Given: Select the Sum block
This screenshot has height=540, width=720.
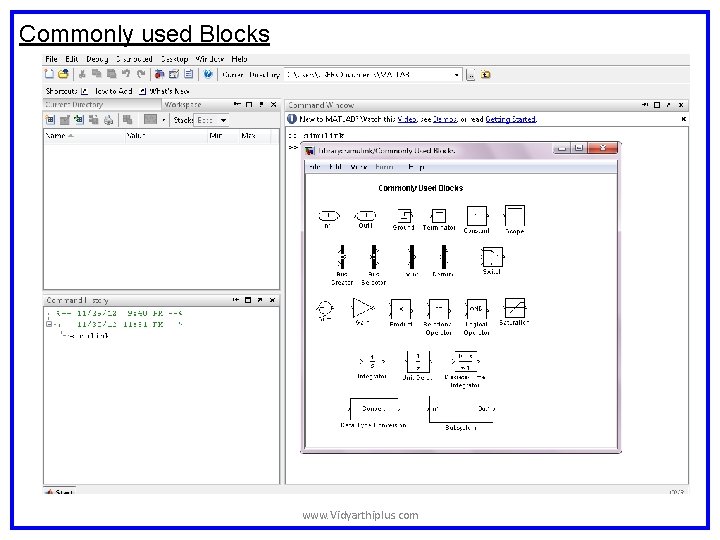Looking at the screenshot, I should click(x=325, y=310).
